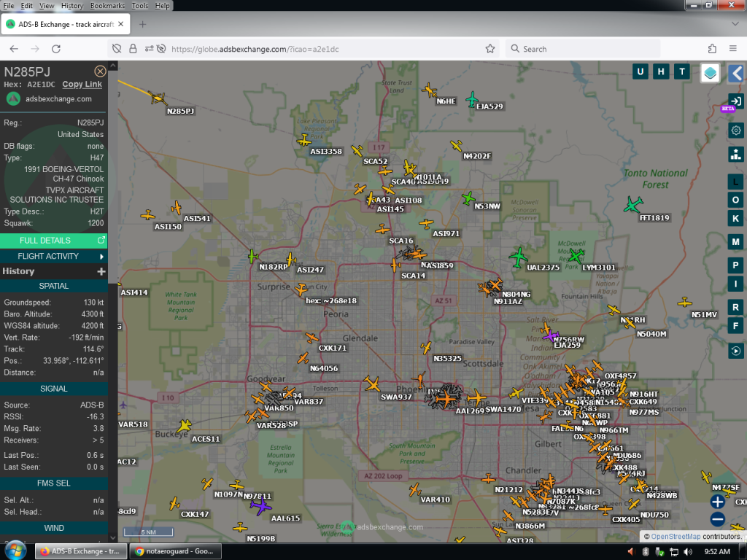The image size is (747, 560).
Task: Open FULL DETAILS for the aircraft
Action: click(53, 241)
